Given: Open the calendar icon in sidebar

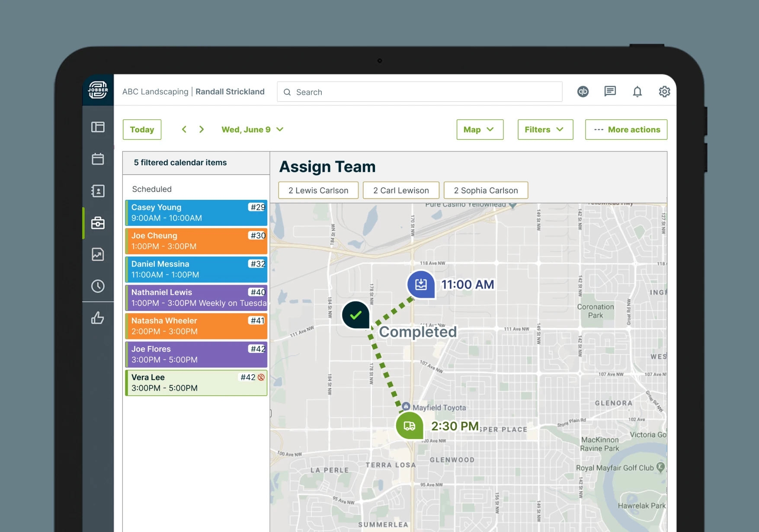Looking at the screenshot, I should (98, 159).
